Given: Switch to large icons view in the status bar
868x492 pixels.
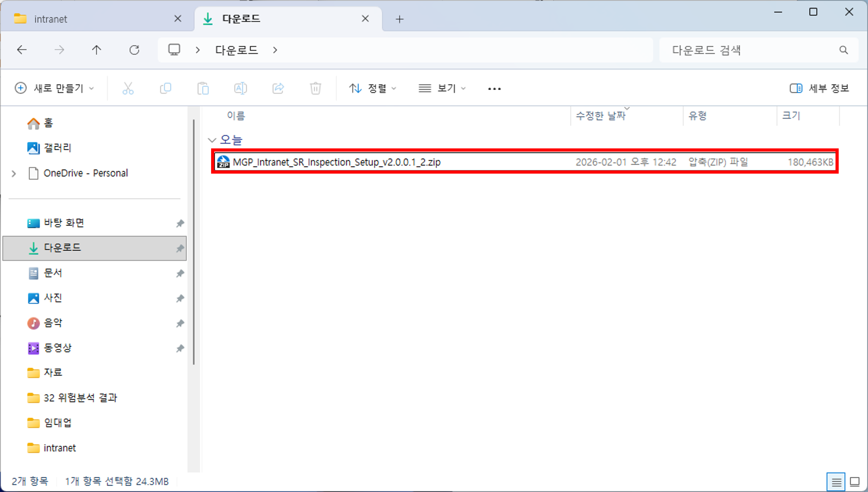Looking at the screenshot, I should tap(855, 481).
